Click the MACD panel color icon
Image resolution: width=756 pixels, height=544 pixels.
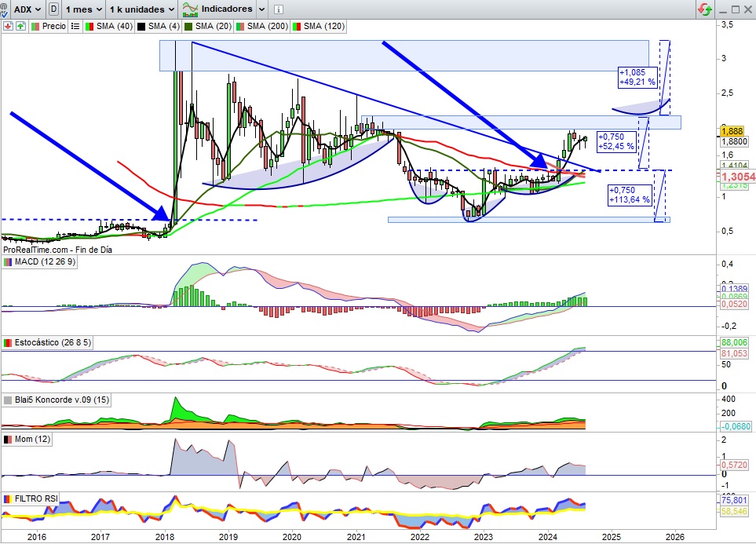coord(8,262)
